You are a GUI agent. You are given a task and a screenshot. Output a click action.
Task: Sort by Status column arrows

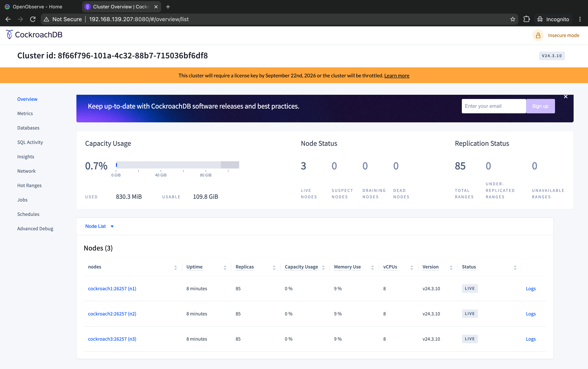515,268
